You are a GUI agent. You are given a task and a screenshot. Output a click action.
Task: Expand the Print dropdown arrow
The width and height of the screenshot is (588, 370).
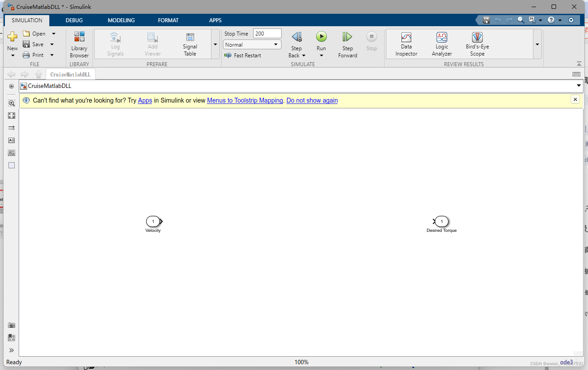tap(52, 55)
